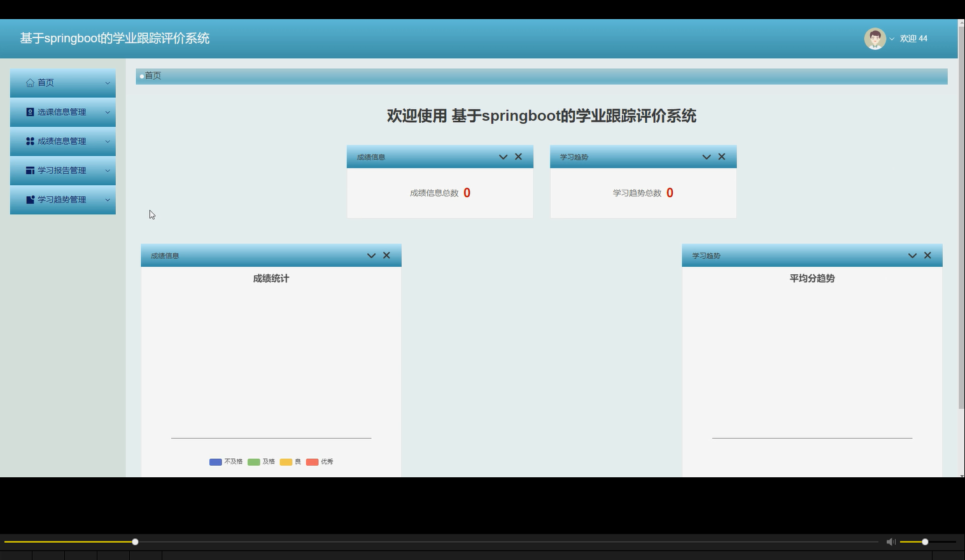
Task: Collapse the 学习趋势 count card
Action: pyautogui.click(x=706, y=157)
